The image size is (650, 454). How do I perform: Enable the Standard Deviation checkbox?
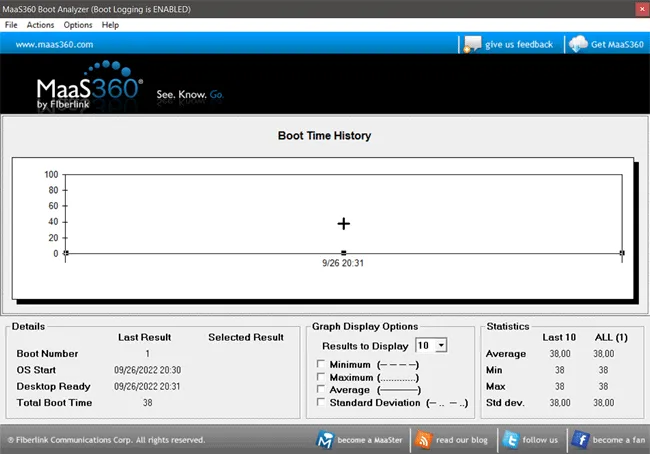(320, 402)
